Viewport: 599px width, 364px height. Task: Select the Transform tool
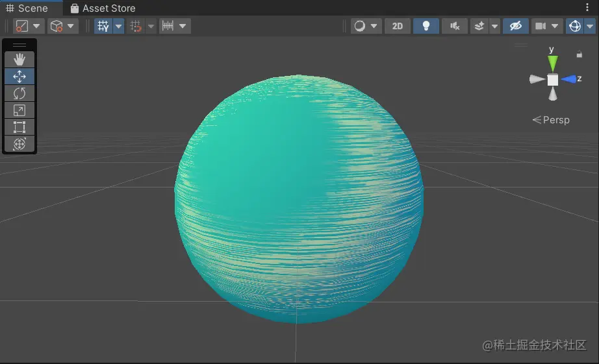click(x=19, y=143)
